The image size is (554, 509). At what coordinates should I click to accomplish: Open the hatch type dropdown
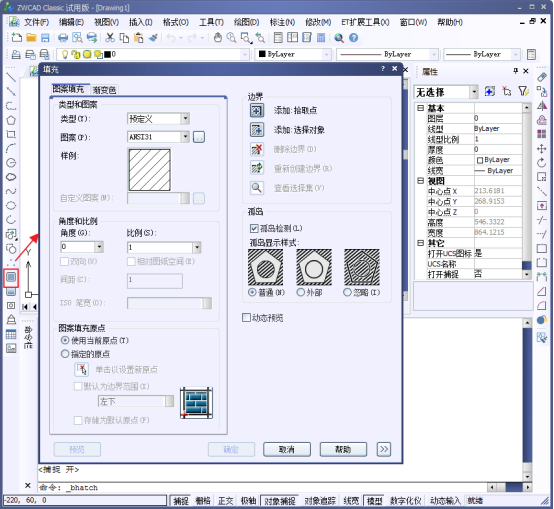(x=185, y=119)
